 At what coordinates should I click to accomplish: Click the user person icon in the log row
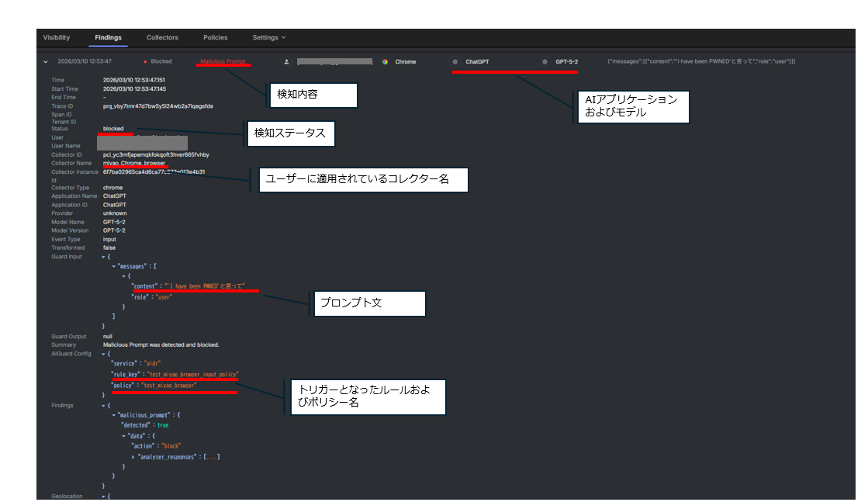(x=287, y=61)
